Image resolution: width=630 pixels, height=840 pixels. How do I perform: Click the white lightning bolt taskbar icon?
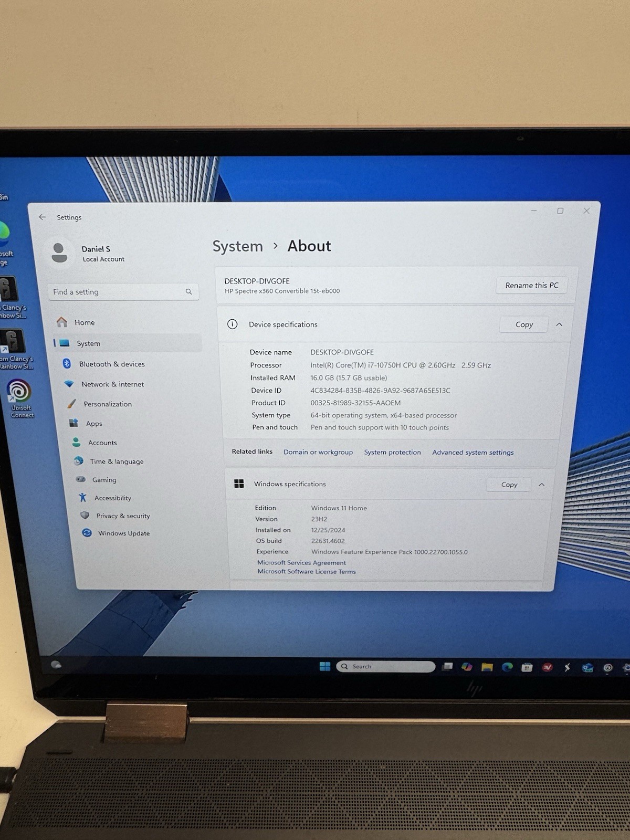(567, 668)
